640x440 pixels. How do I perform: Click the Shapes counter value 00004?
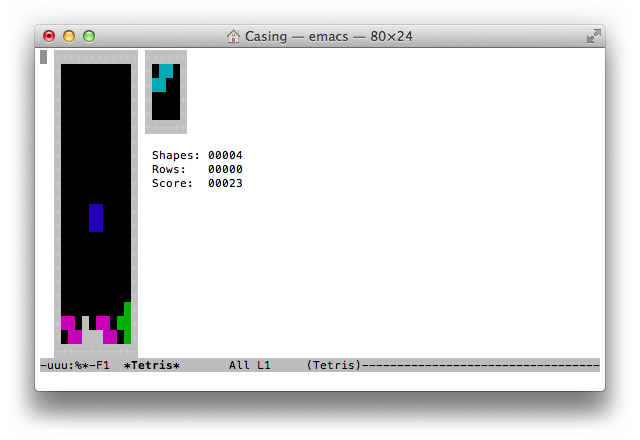click(x=225, y=155)
